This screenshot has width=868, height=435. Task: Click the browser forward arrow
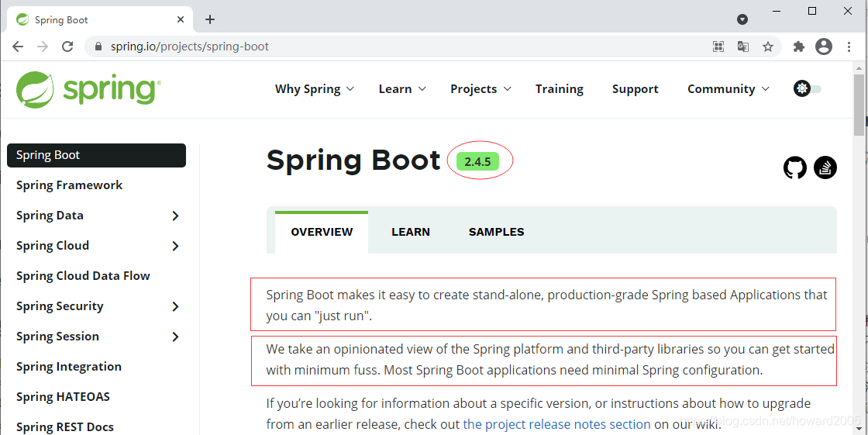click(43, 47)
